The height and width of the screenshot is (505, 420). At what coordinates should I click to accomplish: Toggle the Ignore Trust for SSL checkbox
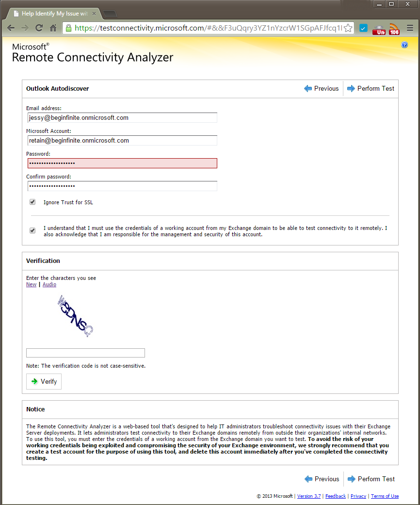click(32, 202)
